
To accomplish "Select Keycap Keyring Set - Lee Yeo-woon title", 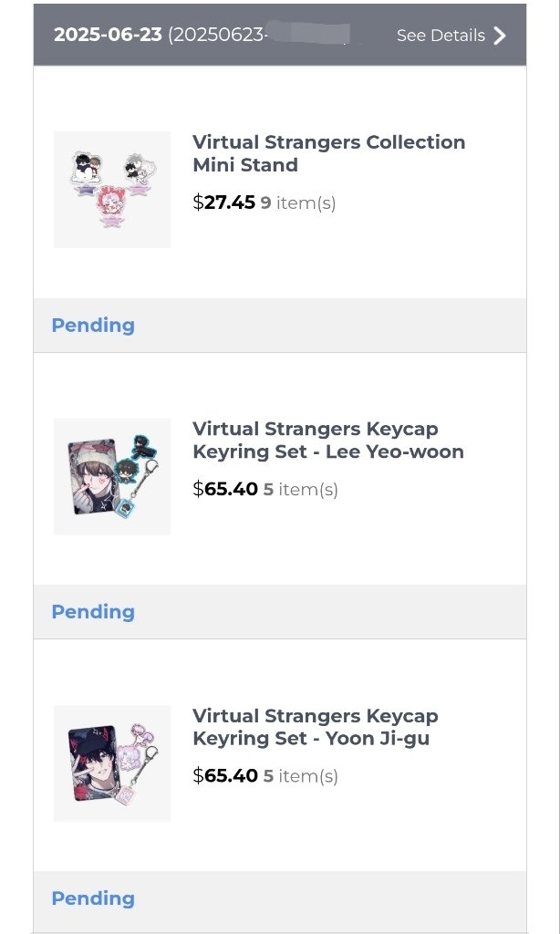I will click(327, 440).
